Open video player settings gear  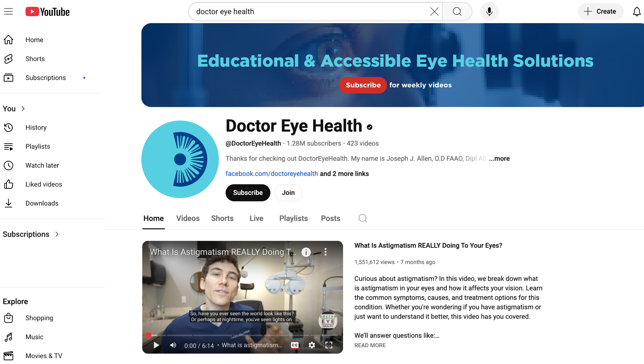(x=312, y=345)
